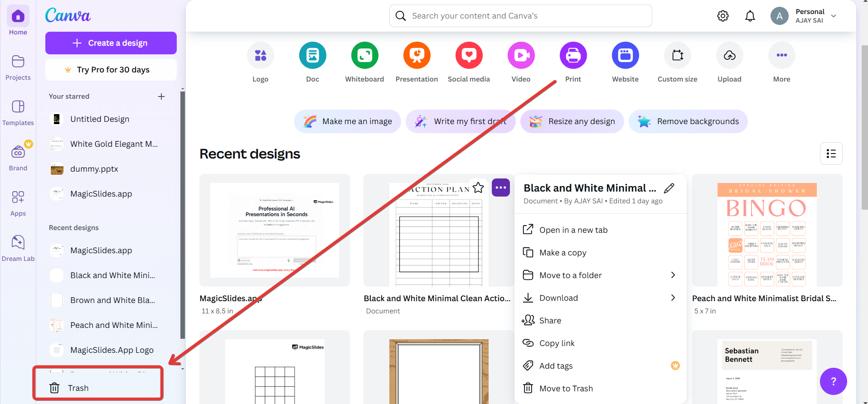868x404 pixels.
Task: Open Apps in sidebar
Action: [18, 202]
